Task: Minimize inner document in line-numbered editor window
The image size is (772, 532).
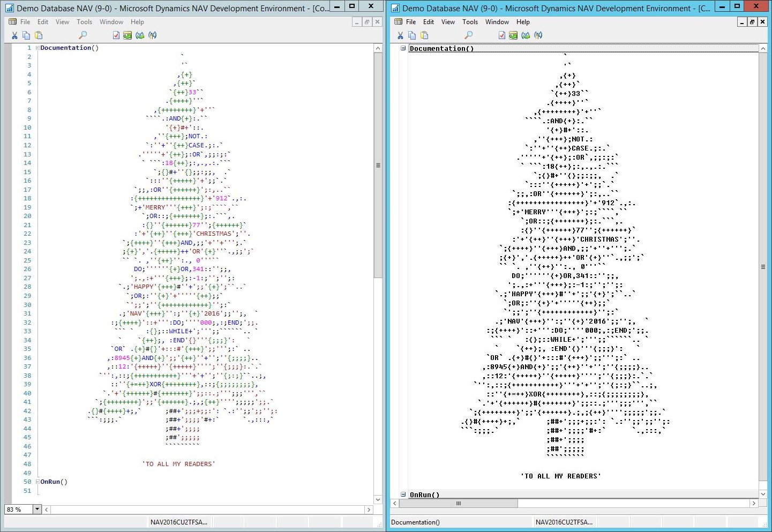Action: 357,22
